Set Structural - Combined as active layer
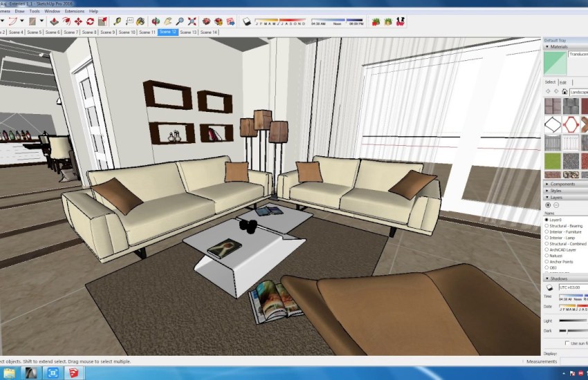 tap(546, 244)
